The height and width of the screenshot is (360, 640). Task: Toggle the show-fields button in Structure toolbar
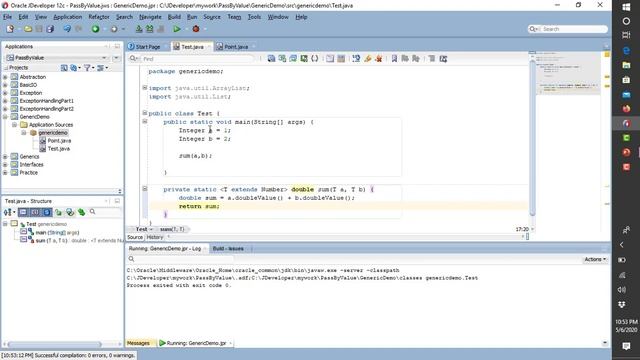pyautogui.click(x=35, y=212)
